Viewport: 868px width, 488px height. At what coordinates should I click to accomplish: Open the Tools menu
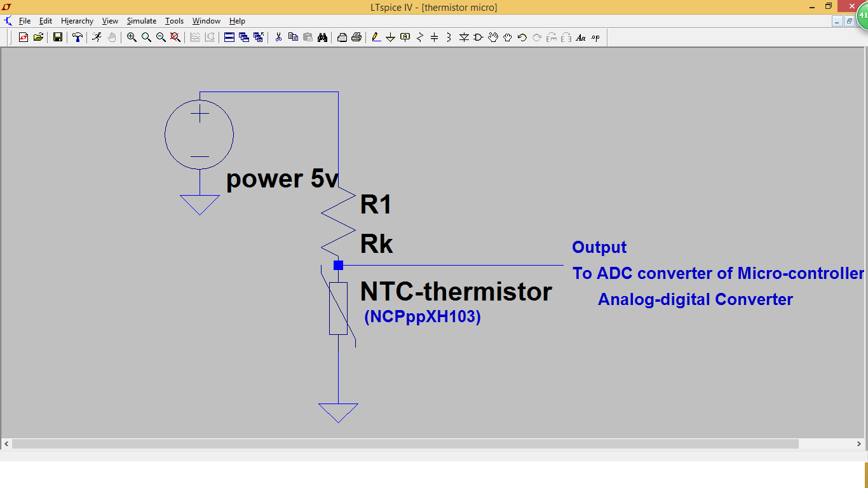tap(175, 21)
